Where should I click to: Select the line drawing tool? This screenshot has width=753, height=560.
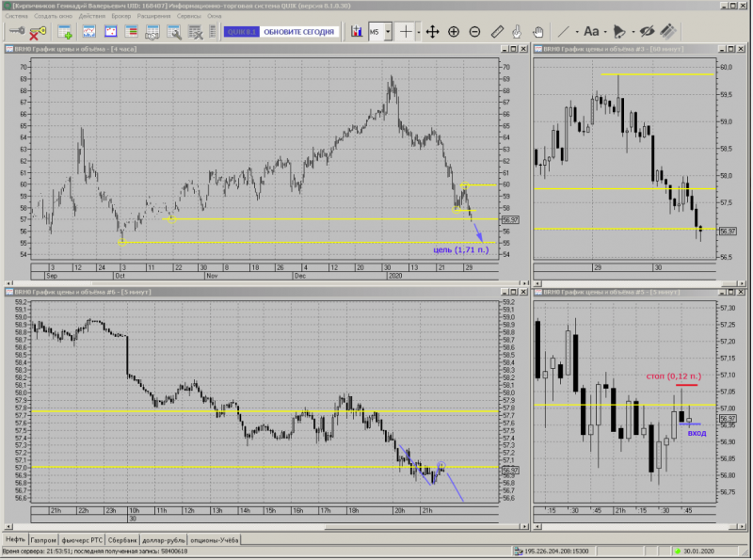pos(563,32)
